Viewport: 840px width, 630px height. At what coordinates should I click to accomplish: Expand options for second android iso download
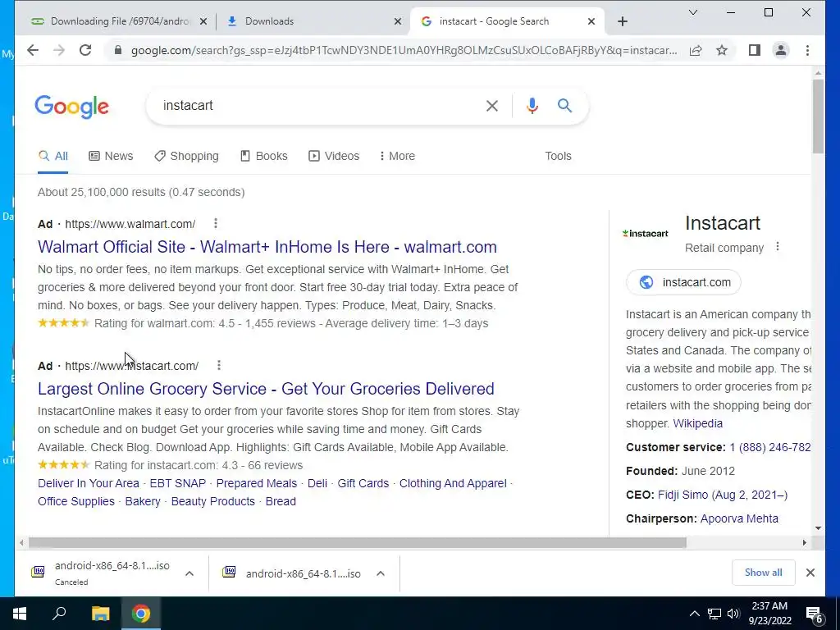(x=381, y=573)
